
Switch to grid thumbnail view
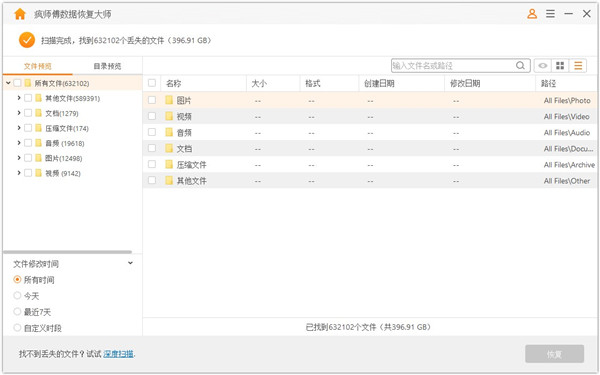(x=560, y=66)
